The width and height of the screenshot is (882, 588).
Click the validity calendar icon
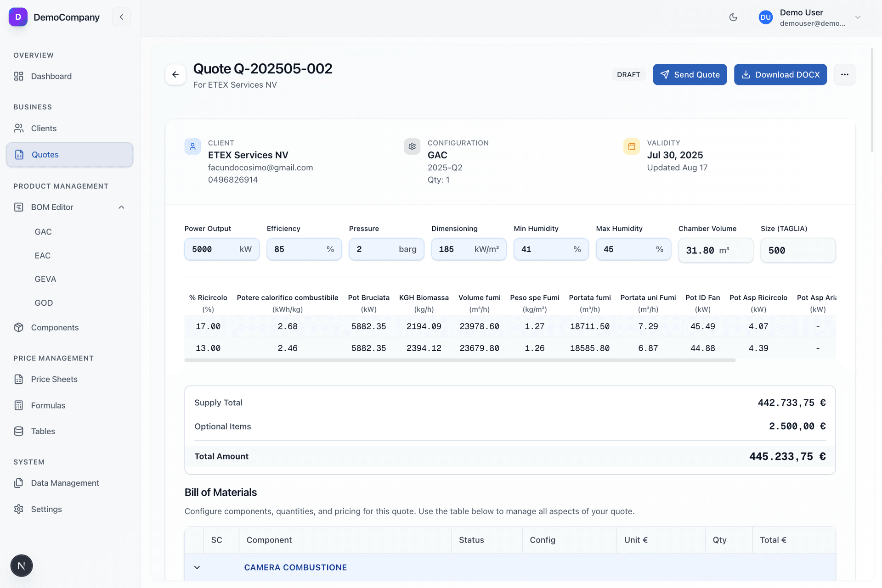(632, 146)
